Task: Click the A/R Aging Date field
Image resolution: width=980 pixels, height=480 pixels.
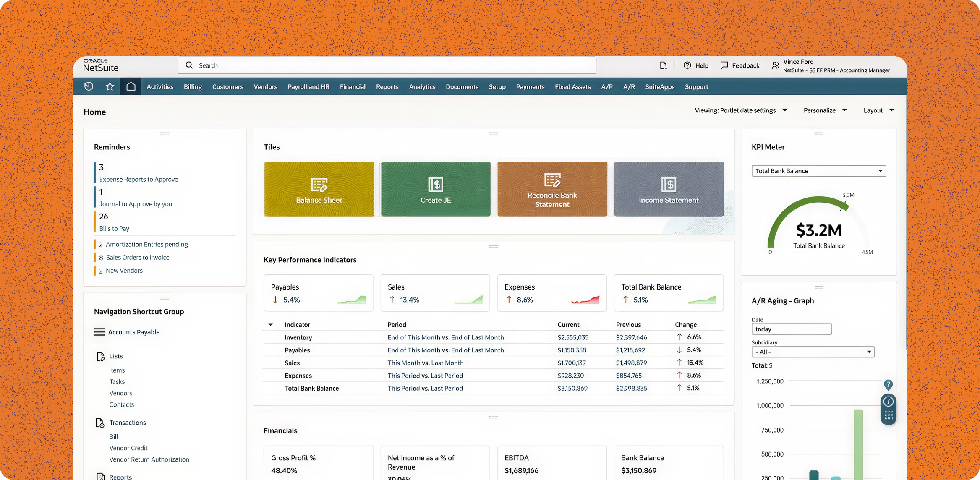Action: (x=791, y=329)
